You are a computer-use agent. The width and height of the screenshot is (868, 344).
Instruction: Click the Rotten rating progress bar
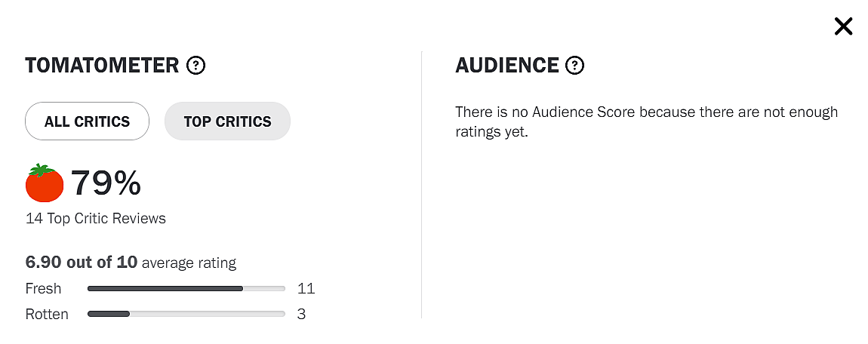tap(186, 314)
